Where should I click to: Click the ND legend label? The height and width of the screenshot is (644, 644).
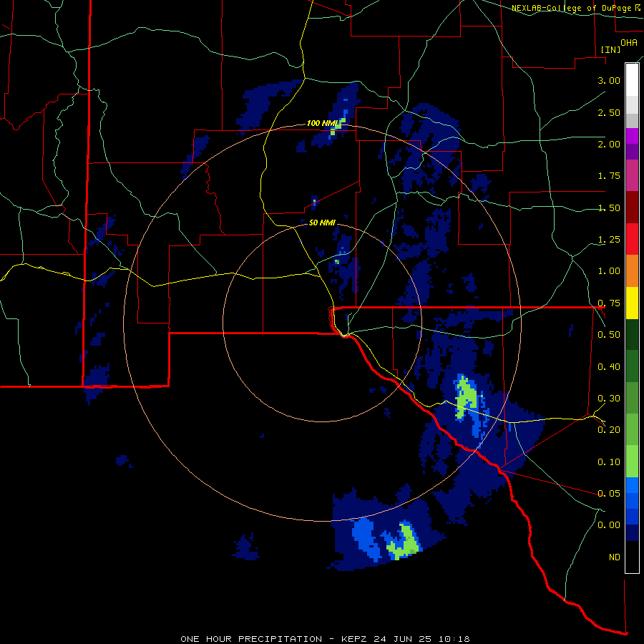point(615,557)
